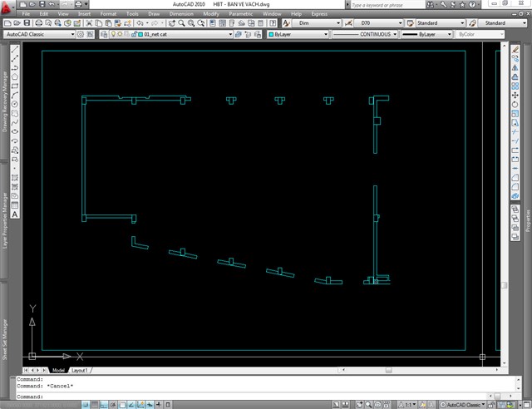Viewport: 532px width, 409px height.
Task: Open the AutoCAD Classic workspace dropdown
Action: (x=39, y=34)
